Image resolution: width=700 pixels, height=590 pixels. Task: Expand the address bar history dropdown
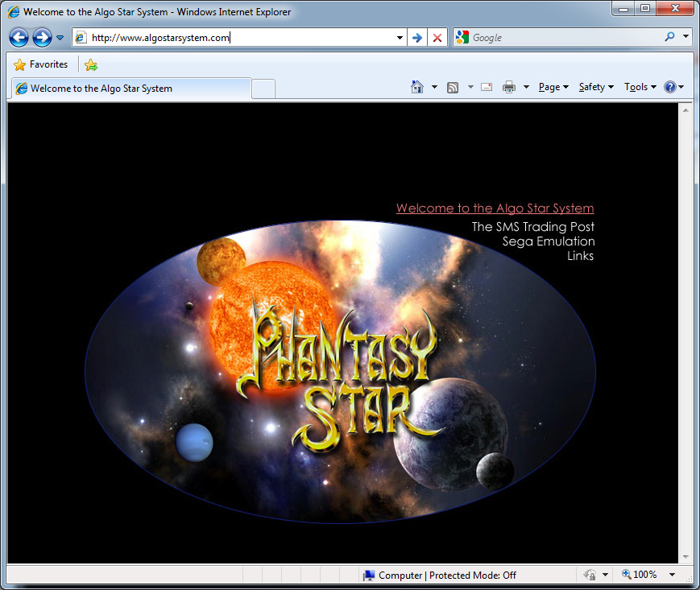tap(400, 38)
